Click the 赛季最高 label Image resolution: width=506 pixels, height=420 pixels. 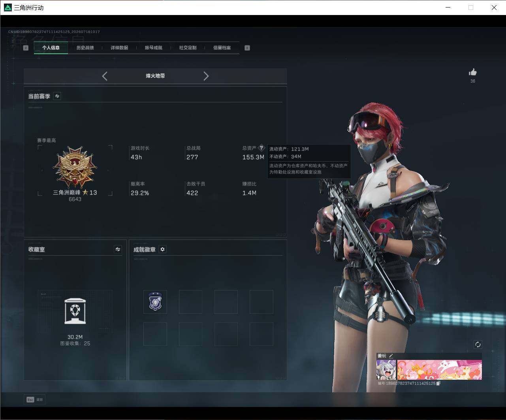pos(47,140)
